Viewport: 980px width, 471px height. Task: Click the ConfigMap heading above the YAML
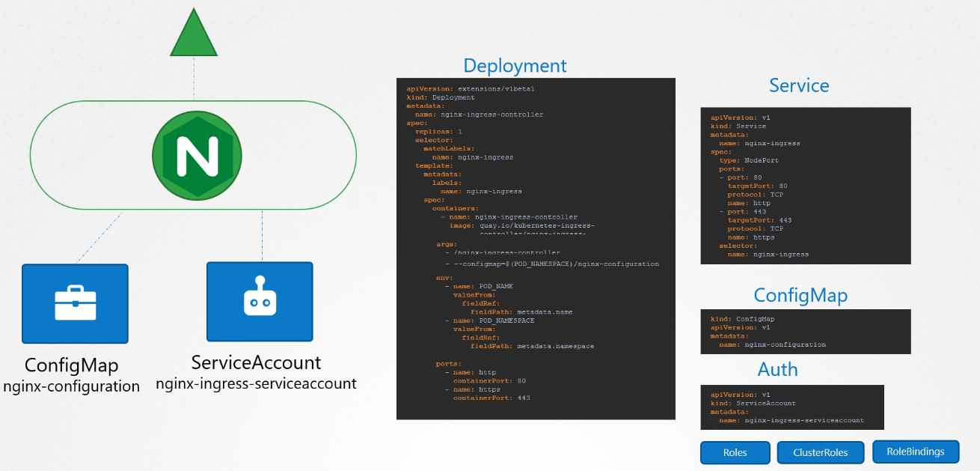tap(800, 296)
